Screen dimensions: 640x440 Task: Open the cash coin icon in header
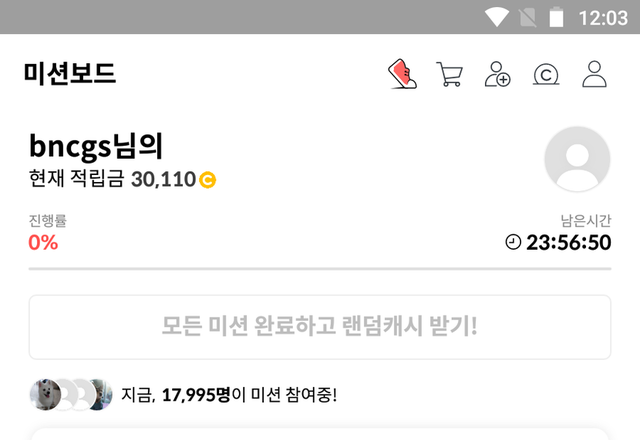click(546, 75)
